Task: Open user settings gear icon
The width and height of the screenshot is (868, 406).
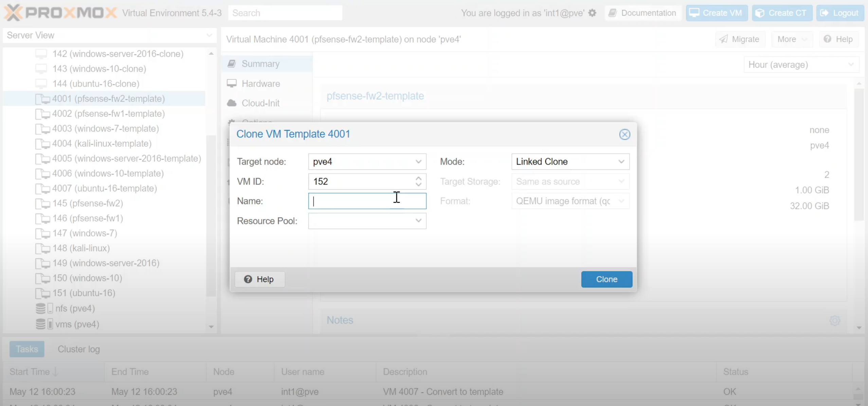Action: coord(592,13)
